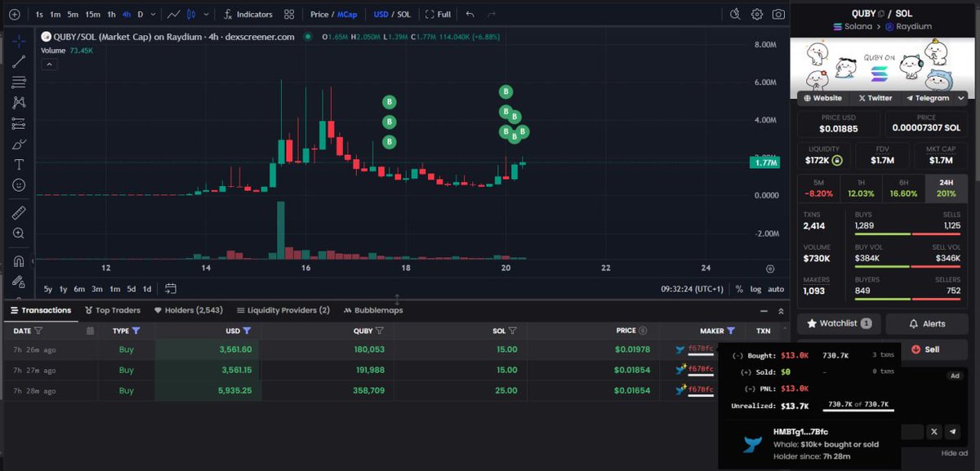This screenshot has height=471, width=980.
Task: Open the Bubblemaps tab
Action: 373,310
